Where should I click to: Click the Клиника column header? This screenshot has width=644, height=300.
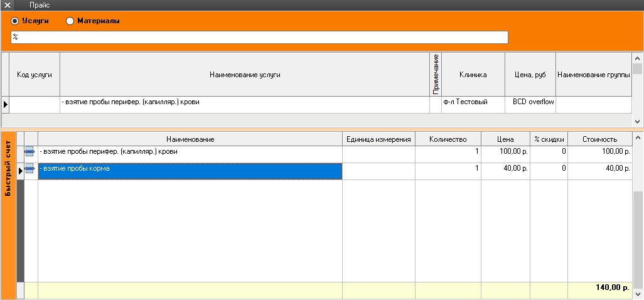[473, 75]
